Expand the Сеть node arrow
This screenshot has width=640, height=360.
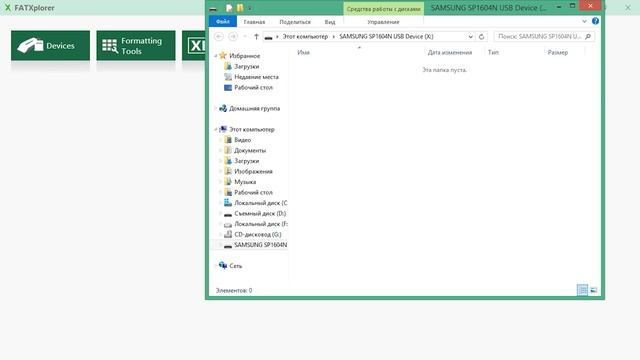[x=216, y=266]
